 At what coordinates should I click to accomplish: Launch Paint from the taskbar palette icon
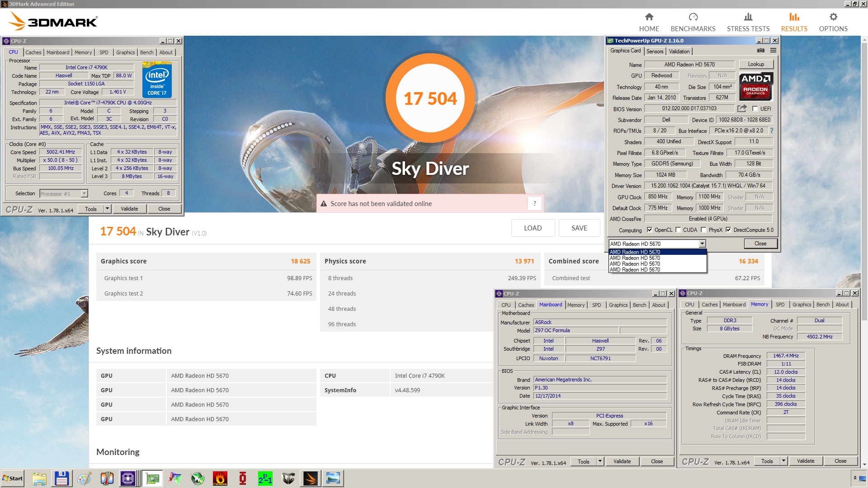click(x=84, y=479)
